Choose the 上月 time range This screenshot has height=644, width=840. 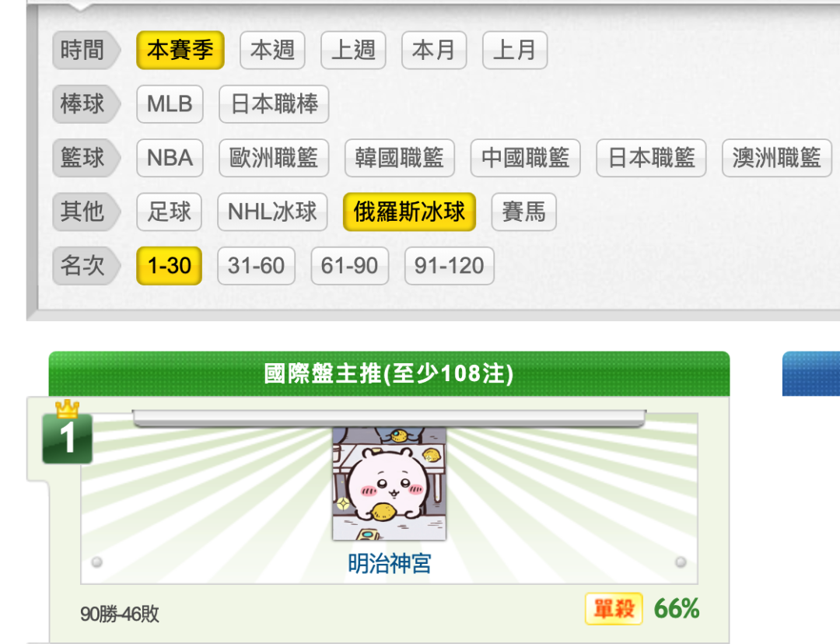(x=515, y=51)
